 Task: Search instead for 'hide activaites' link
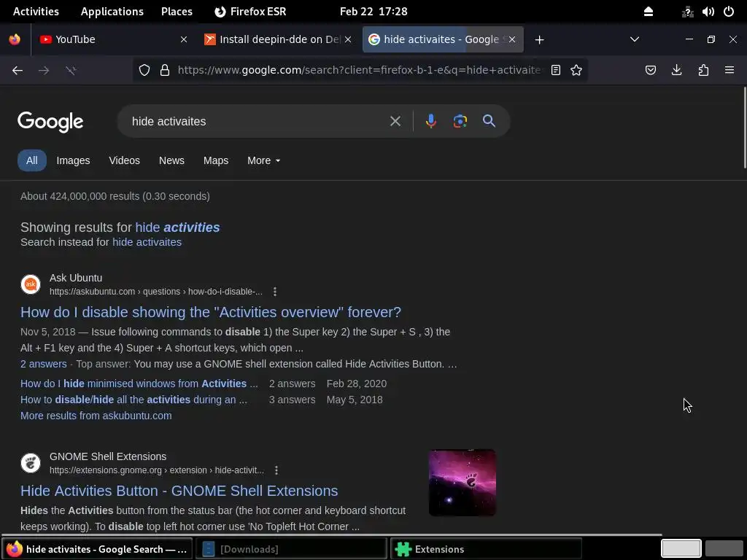[147, 242]
